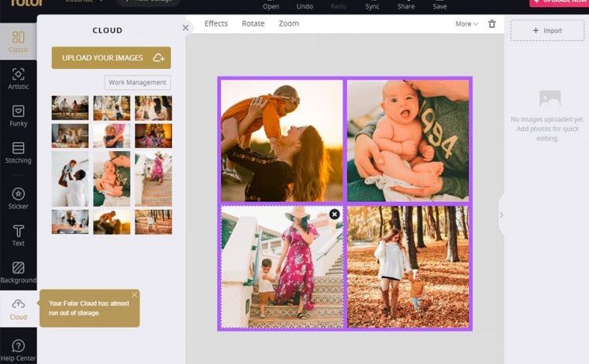Click the Redo button

tap(339, 5)
